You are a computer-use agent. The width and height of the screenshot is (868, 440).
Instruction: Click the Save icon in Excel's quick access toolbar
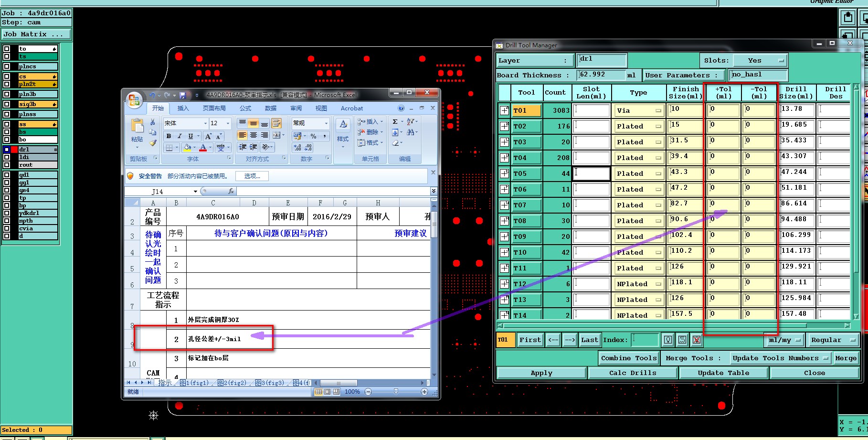pyautogui.click(x=182, y=96)
